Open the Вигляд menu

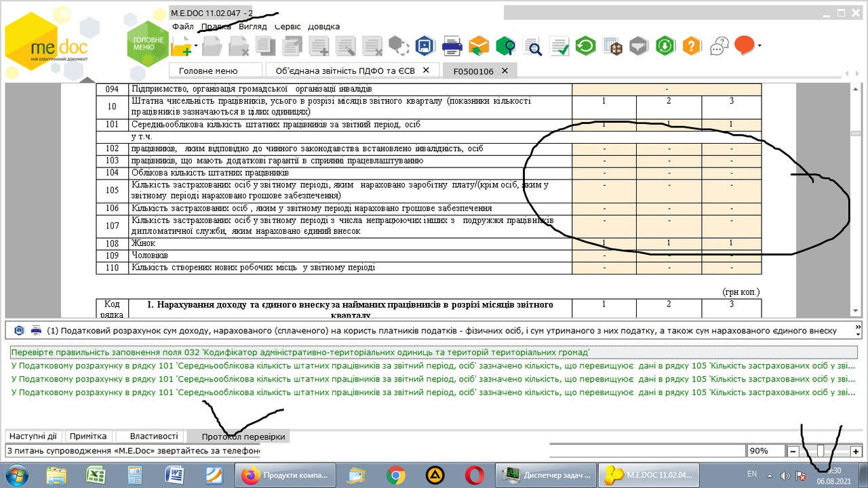[x=253, y=26]
